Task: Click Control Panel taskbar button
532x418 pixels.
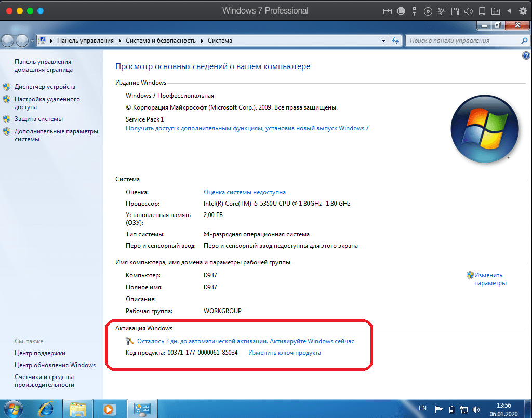Action: [x=142, y=409]
